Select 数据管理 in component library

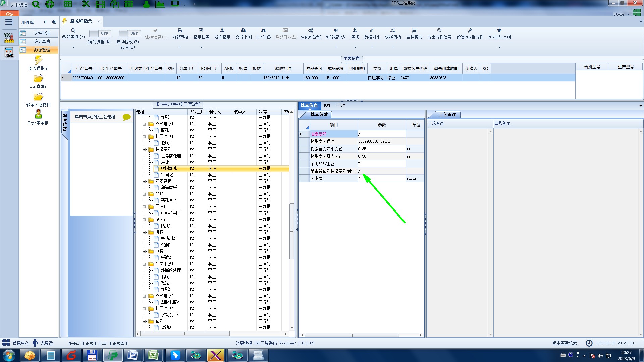point(42,50)
